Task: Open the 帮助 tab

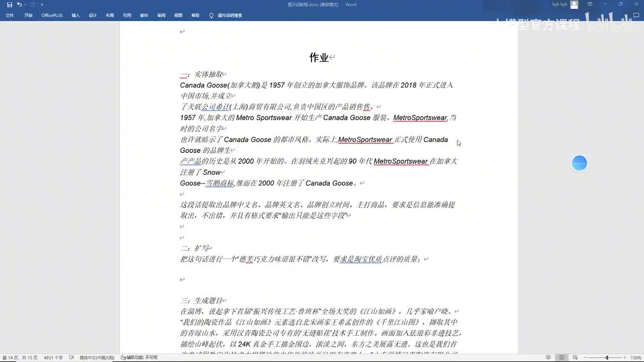Action: (195, 16)
